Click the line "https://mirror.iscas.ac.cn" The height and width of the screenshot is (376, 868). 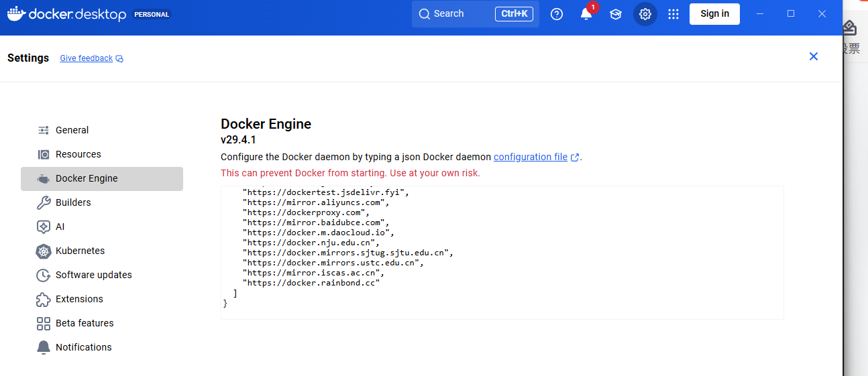click(313, 273)
